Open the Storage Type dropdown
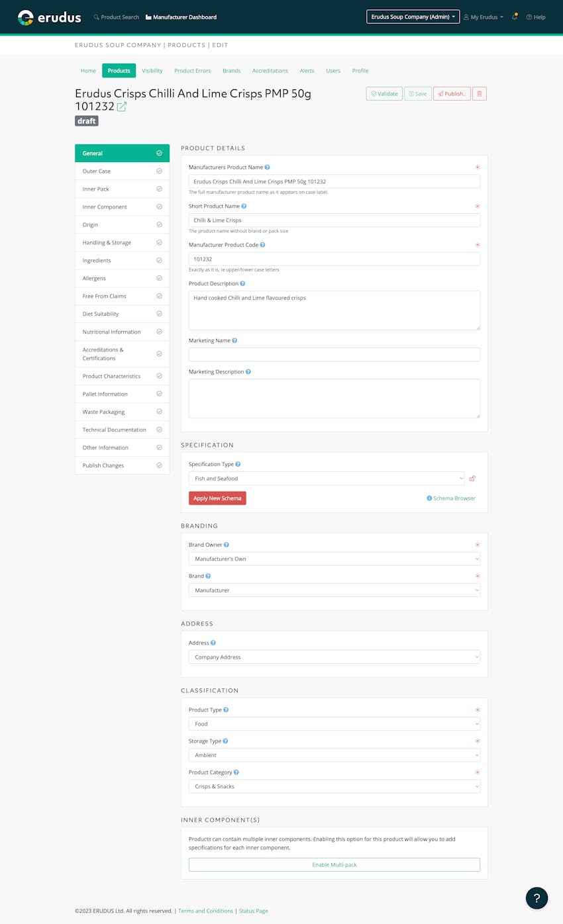Image resolution: width=563 pixels, height=924 pixels. [x=334, y=755]
